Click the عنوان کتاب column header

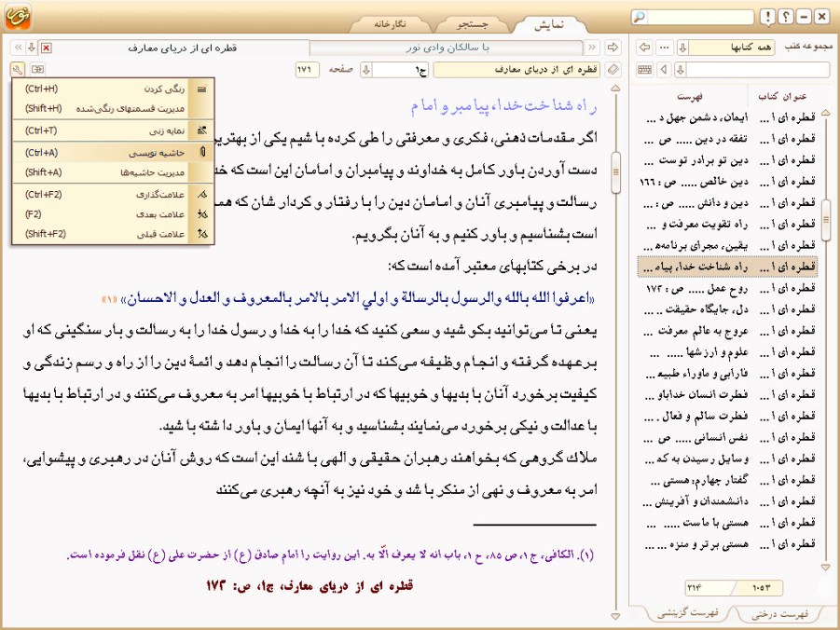click(x=782, y=96)
